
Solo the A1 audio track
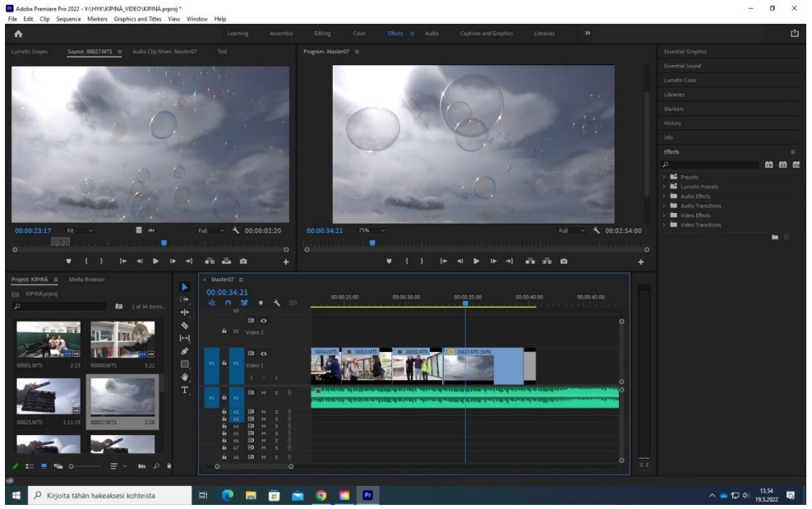click(276, 393)
